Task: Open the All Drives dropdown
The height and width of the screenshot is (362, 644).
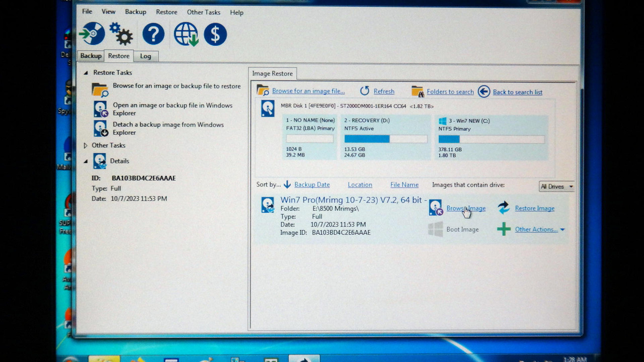Action: click(556, 187)
